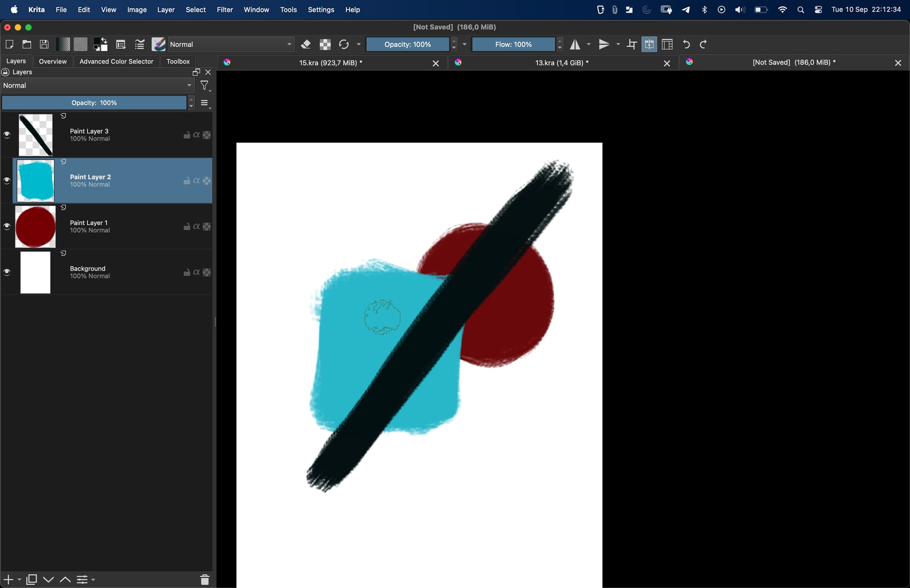Select Paint Layer 1 thumbnail
Image resolution: width=910 pixels, height=588 pixels.
click(x=36, y=226)
